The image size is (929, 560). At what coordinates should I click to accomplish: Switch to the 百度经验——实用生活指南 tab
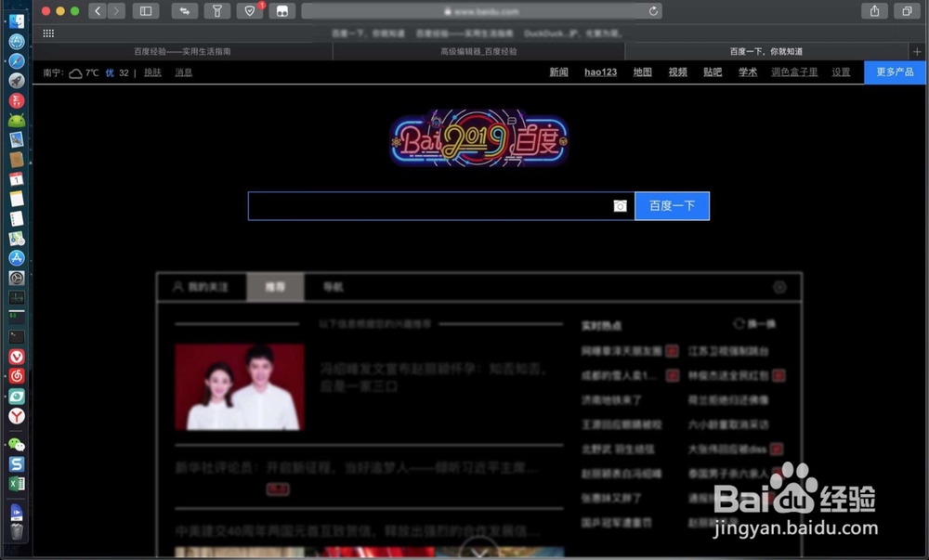click(x=182, y=51)
